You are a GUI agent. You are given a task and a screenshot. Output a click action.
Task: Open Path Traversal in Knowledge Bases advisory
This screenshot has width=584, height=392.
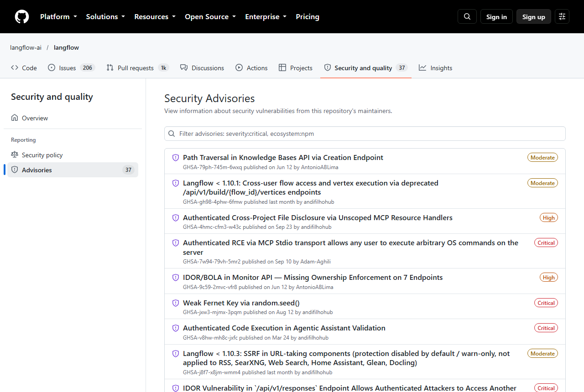283,158
